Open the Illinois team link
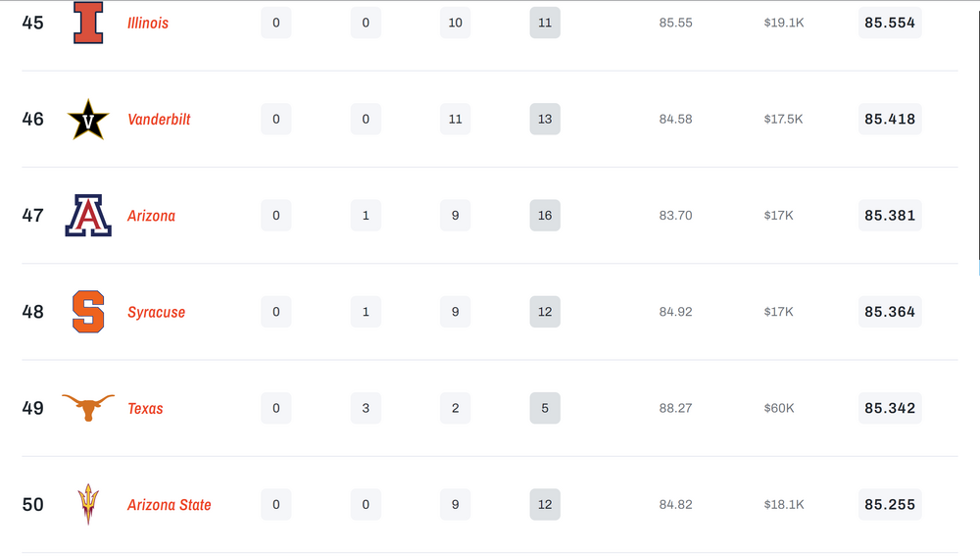Viewport: 980px width, 556px height. tap(148, 23)
